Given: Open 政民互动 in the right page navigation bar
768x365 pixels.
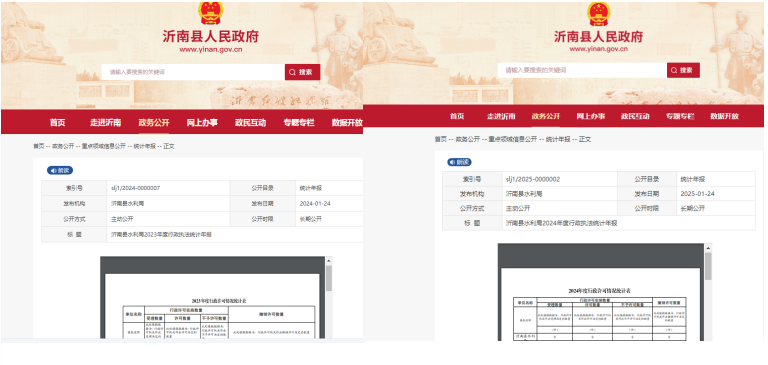Looking at the screenshot, I should (635, 117).
